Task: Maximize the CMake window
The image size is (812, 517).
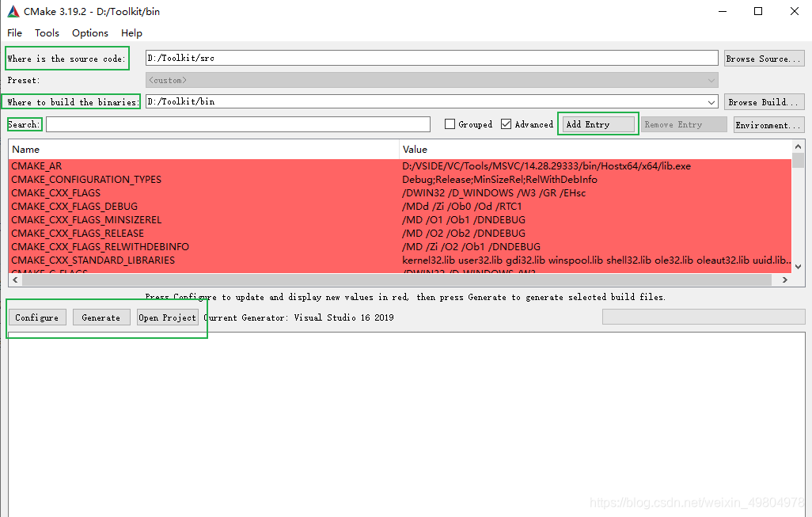Action: click(758, 11)
